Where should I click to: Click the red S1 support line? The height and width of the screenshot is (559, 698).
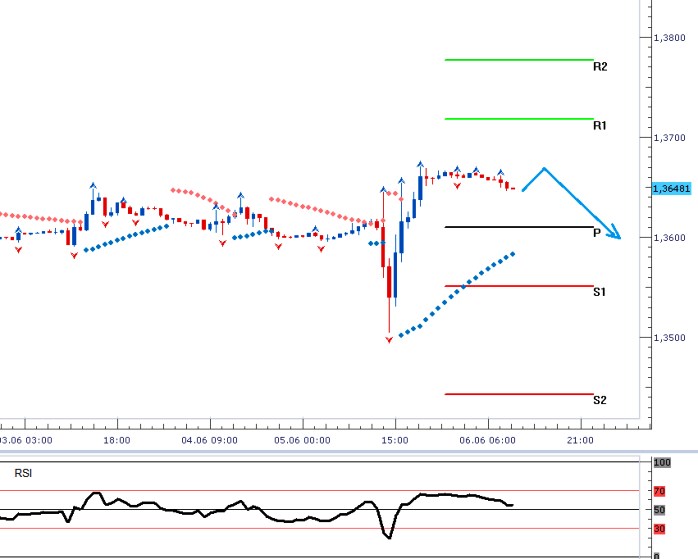tap(519, 286)
